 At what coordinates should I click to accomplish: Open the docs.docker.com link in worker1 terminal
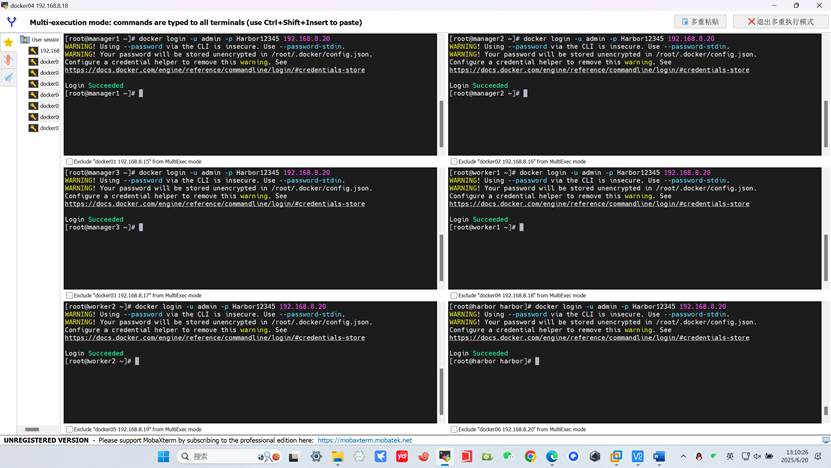pos(599,204)
